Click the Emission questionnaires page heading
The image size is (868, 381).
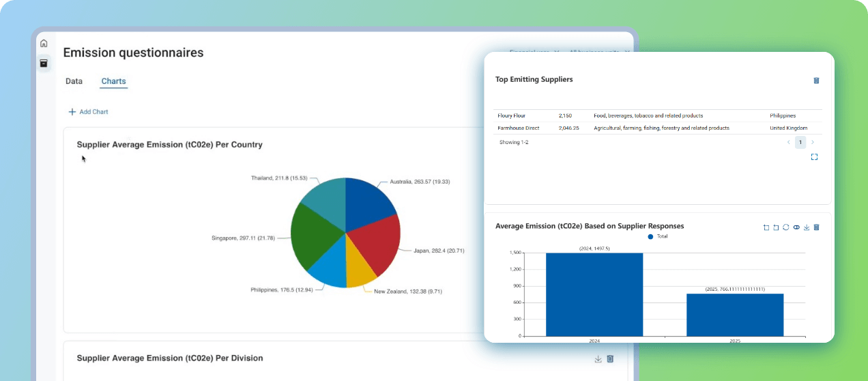coord(133,53)
